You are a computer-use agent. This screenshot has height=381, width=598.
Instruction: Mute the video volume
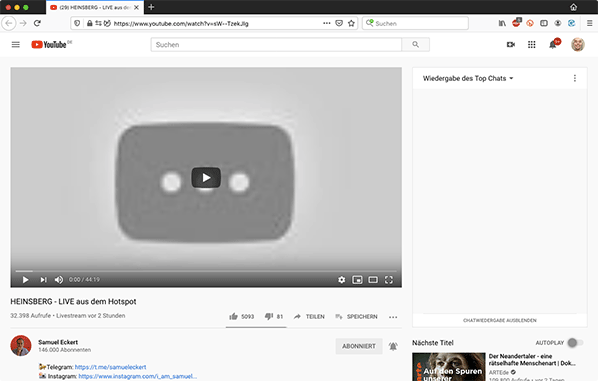tap(59, 280)
